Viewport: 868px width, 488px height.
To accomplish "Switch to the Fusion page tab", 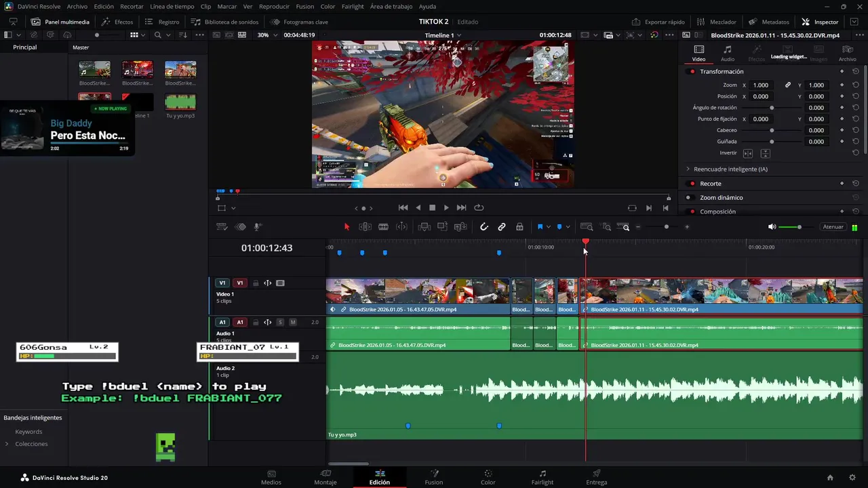I will tap(434, 477).
